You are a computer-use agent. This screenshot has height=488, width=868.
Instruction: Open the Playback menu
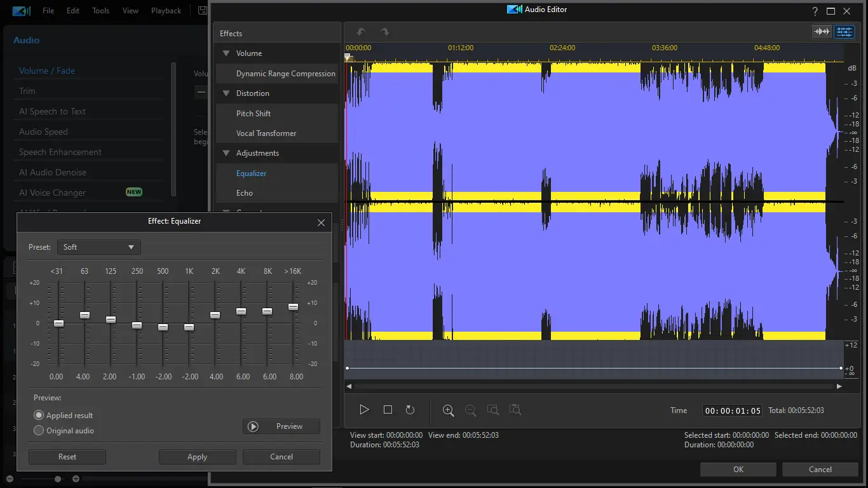coord(166,11)
